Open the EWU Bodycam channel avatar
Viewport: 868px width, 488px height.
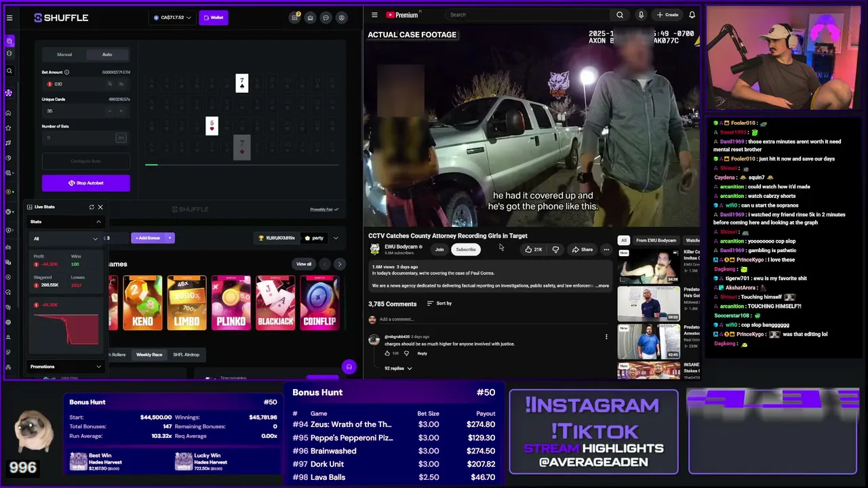pos(374,249)
